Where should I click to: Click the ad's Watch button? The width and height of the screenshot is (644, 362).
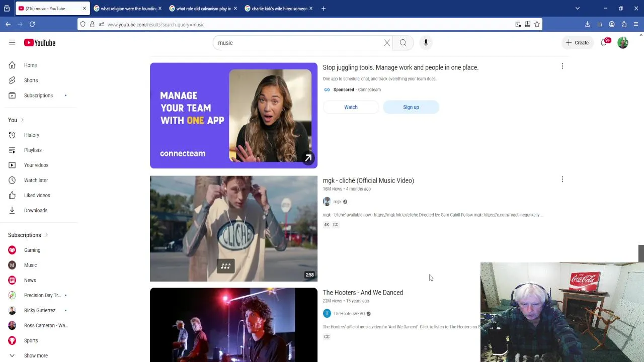351,107
